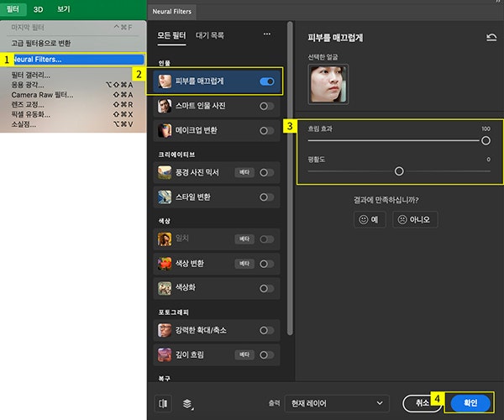Click the 일치 filter icon
504x420 pixels.
[165, 239]
